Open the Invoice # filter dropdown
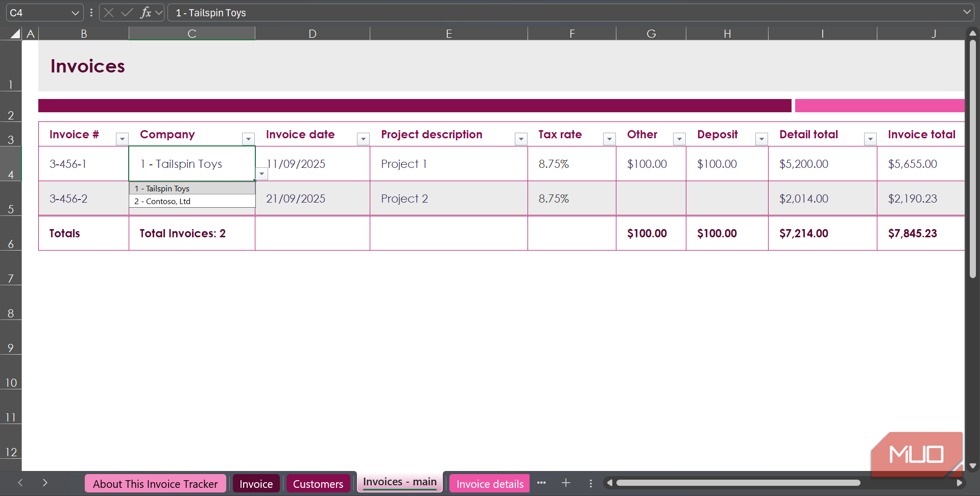Image resolution: width=980 pixels, height=496 pixels. pos(122,139)
